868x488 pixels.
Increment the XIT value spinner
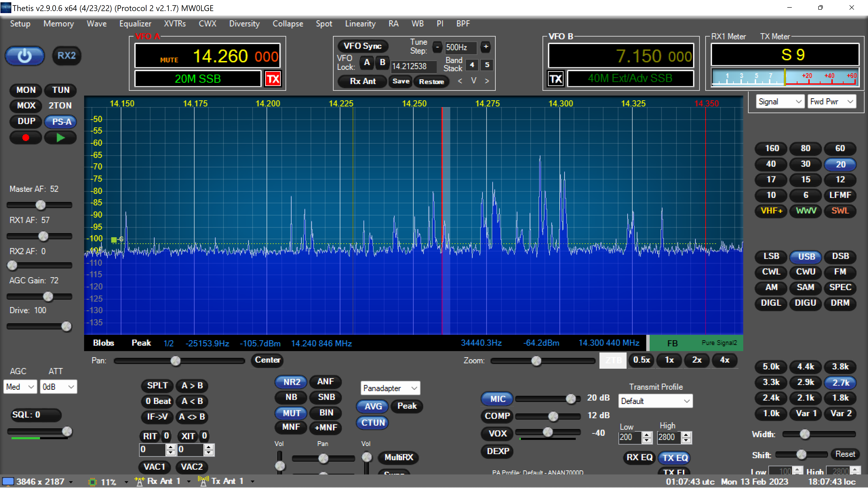coord(209,447)
